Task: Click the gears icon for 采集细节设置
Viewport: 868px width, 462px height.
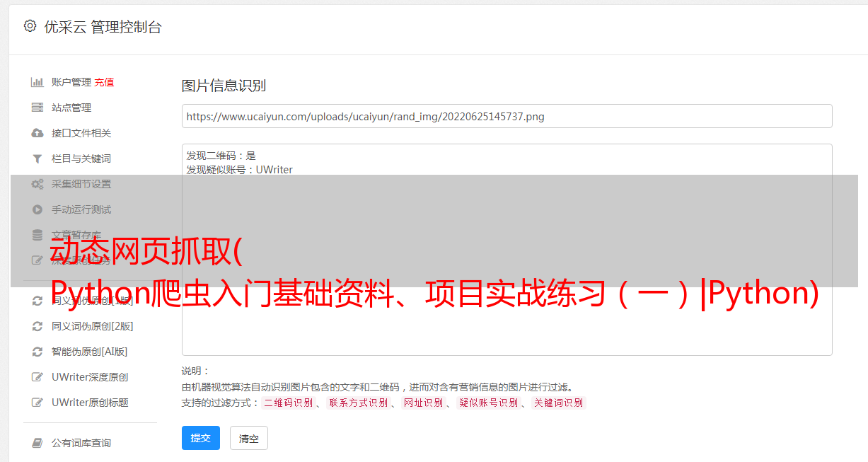Action: pos(37,184)
